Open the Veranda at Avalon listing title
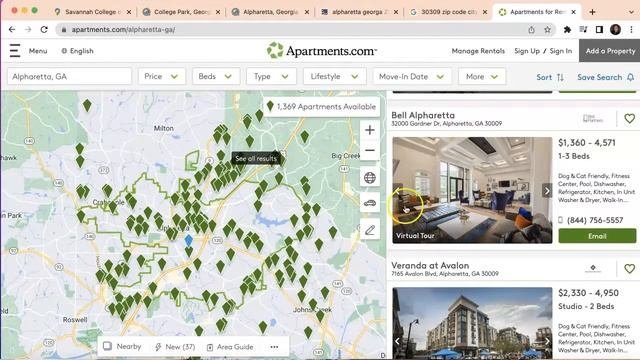The width and height of the screenshot is (640, 360). coord(430,265)
